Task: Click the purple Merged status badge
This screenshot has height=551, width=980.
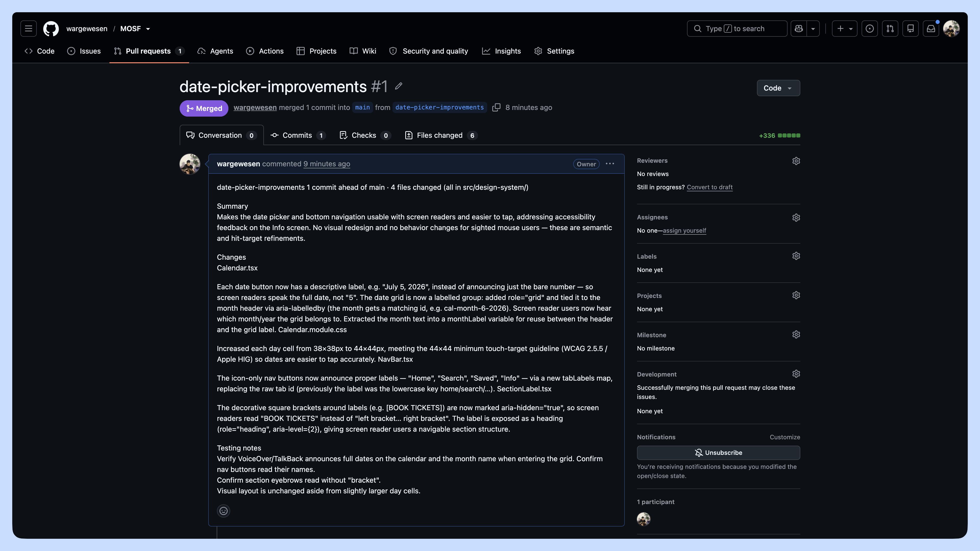Action: 204,108
